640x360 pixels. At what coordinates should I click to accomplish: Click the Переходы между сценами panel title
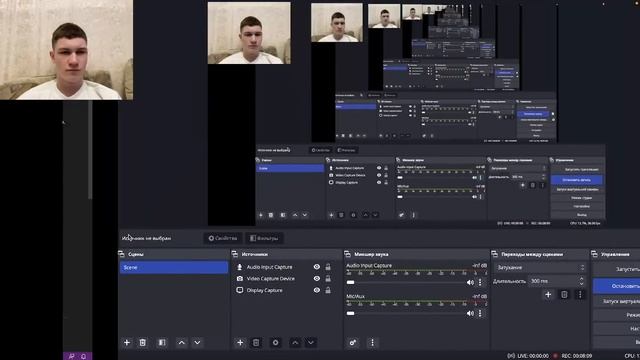pos(532,254)
